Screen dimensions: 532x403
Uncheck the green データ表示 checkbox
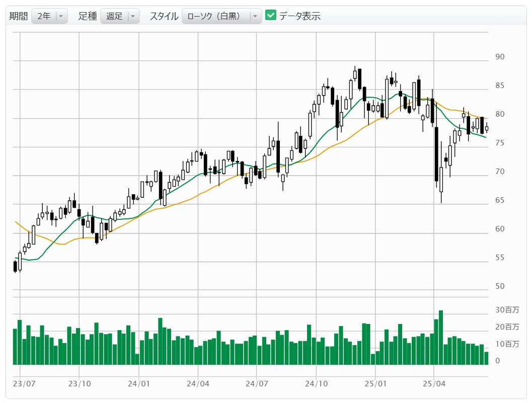(x=271, y=16)
